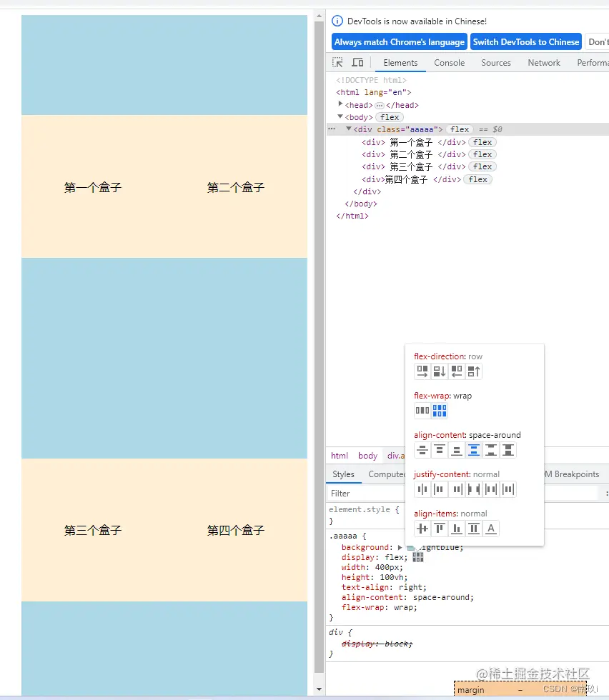
Task: Toggle the device toolbar icon
Action: coord(357,63)
